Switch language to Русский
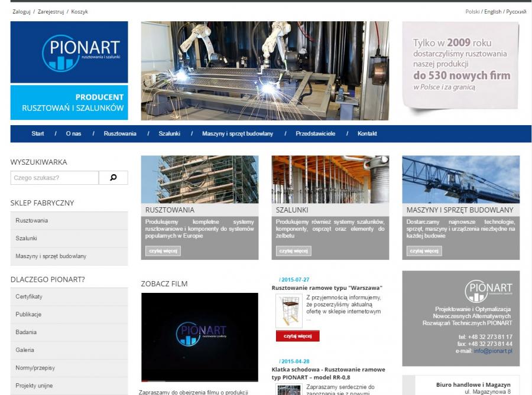This screenshot has height=395, width=532. coord(516,12)
